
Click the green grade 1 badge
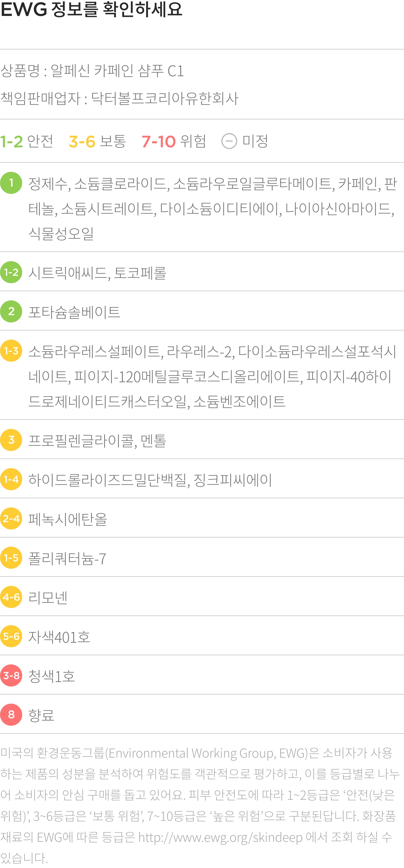click(11, 183)
